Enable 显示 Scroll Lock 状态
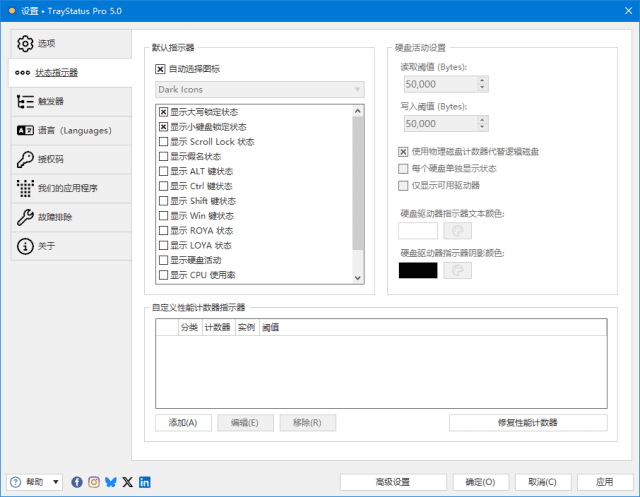The width and height of the screenshot is (640, 497). pos(163,142)
